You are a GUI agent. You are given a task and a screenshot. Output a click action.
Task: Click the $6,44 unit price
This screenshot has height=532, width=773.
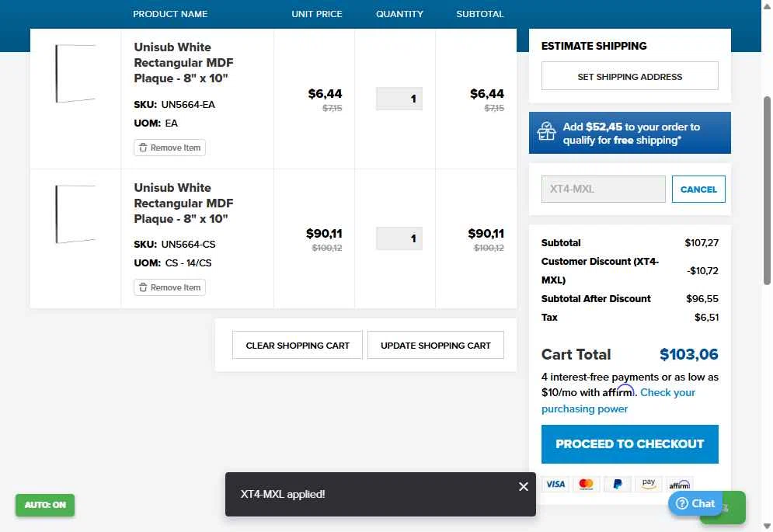(325, 94)
